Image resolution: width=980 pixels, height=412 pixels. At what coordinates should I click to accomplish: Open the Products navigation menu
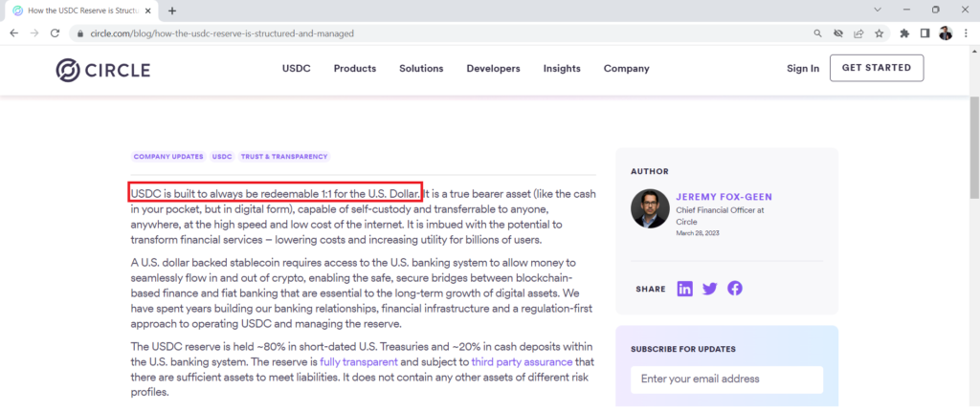click(x=354, y=69)
